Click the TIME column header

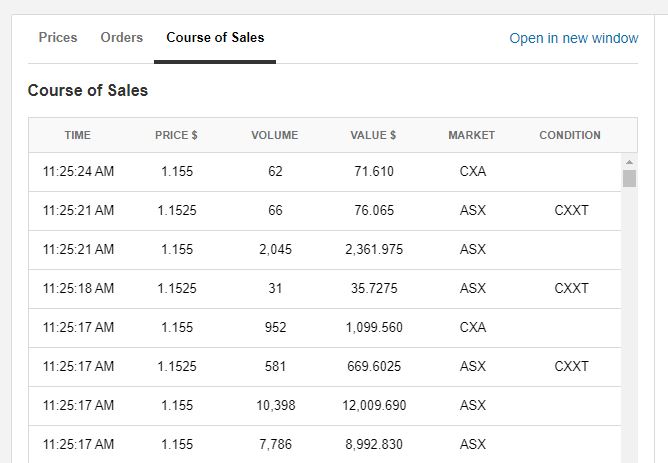click(78, 135)
